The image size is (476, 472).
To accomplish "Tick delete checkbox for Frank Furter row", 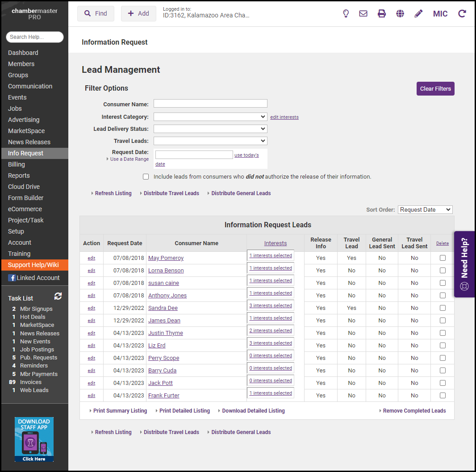I will point(443,395).
